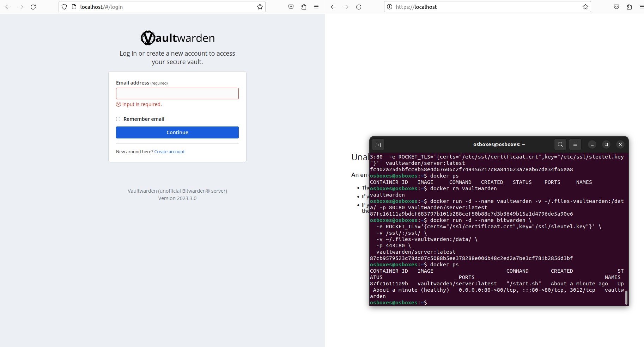Show site information icon for https://localhost
644x347 pixels.
coord(390,7)
